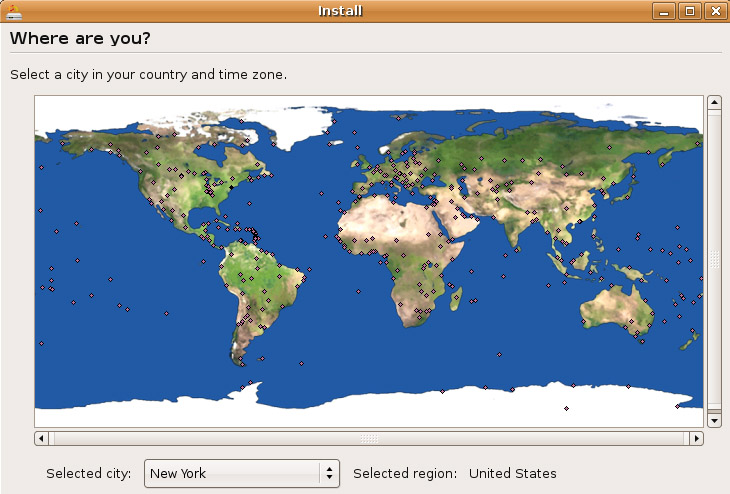The image size is (730, 494).
Task: Click the map scroll right arrow
Action: (696, 438)
